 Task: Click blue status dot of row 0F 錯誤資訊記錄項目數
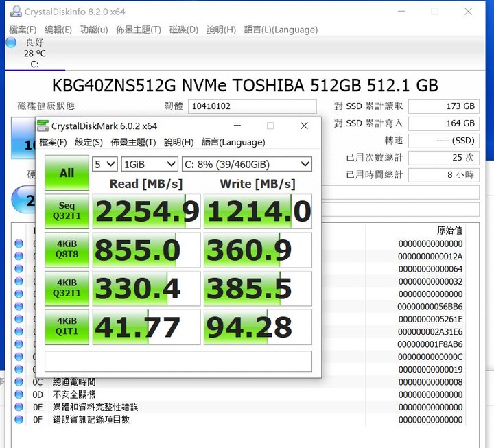tap(19, 420)
